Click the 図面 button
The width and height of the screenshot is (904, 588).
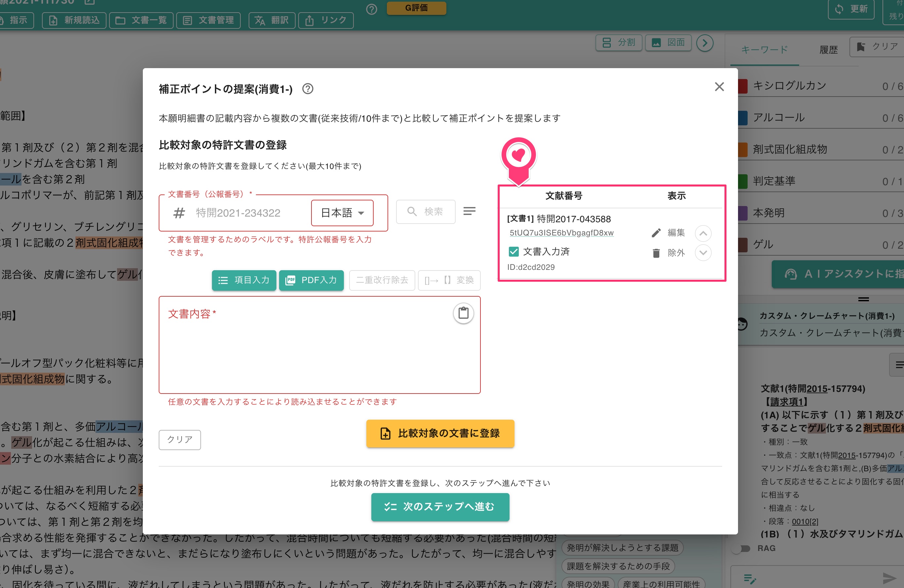click(668, 43)
